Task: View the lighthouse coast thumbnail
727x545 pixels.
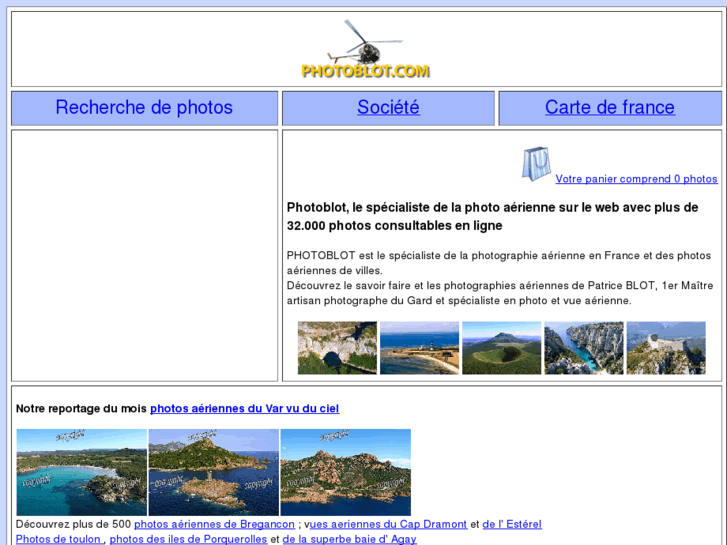Action: (419, 348)
